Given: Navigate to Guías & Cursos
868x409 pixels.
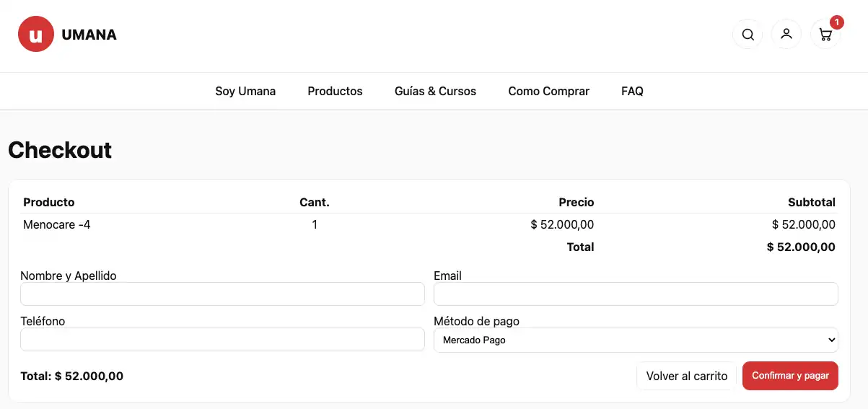Looking at the screenshot, I should pos(435,91).
